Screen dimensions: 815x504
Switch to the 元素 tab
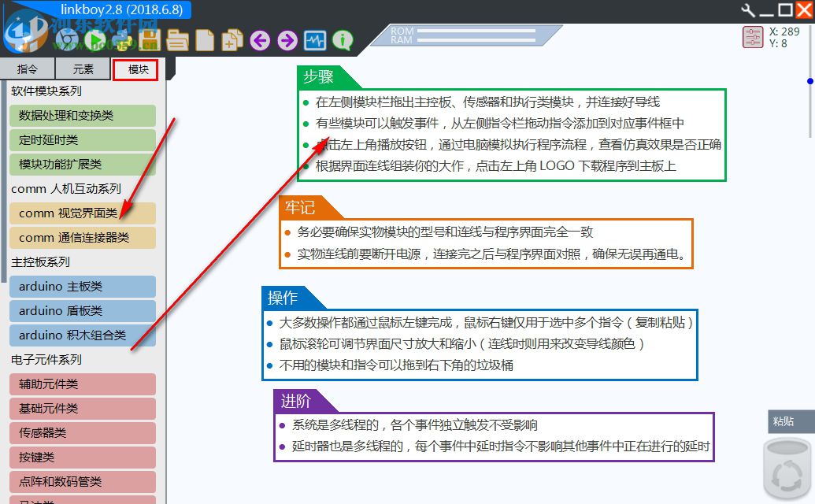pyautogui.click(x=82, y=69)
